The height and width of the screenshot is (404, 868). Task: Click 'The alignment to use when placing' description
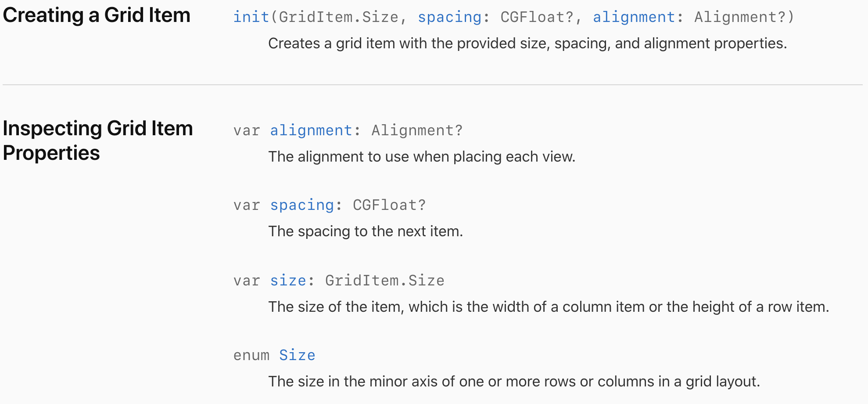422,157
